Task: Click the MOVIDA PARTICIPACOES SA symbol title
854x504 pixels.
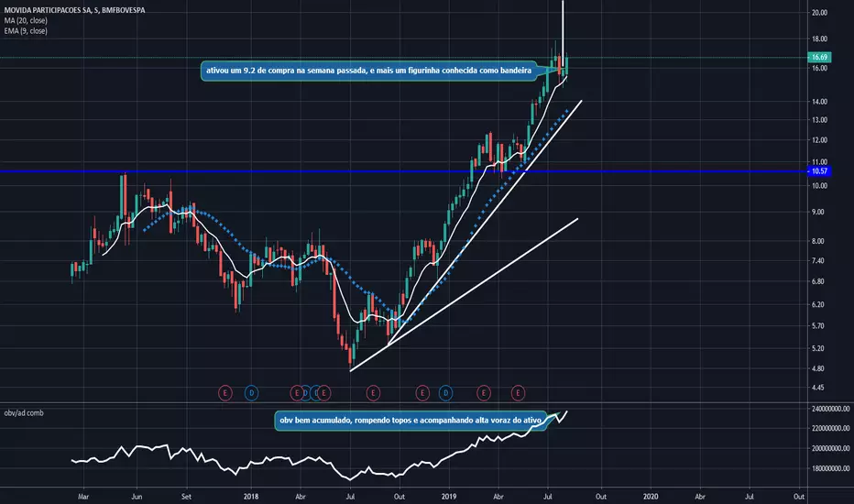Action: [74, 10]
